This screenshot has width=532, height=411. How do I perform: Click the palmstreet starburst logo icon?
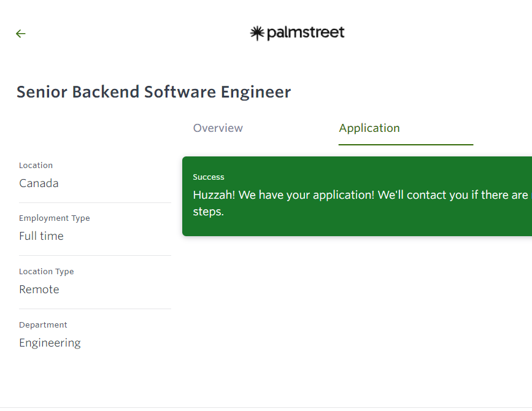pyautogui.click(x=256, y=33)
